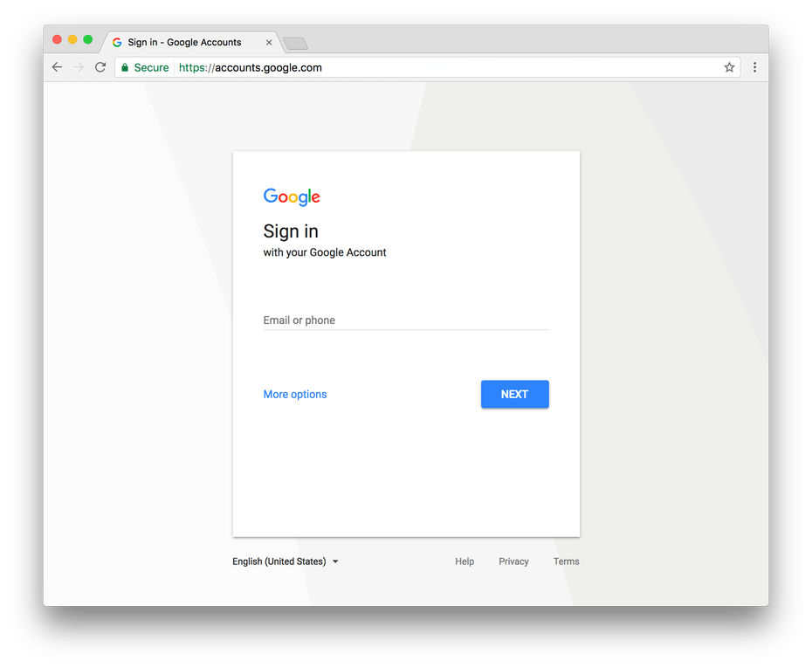Image resolution: width=812 pixels, height=668 pixels.
Task: Open the Privacy link
Action: tap(513, 561)
